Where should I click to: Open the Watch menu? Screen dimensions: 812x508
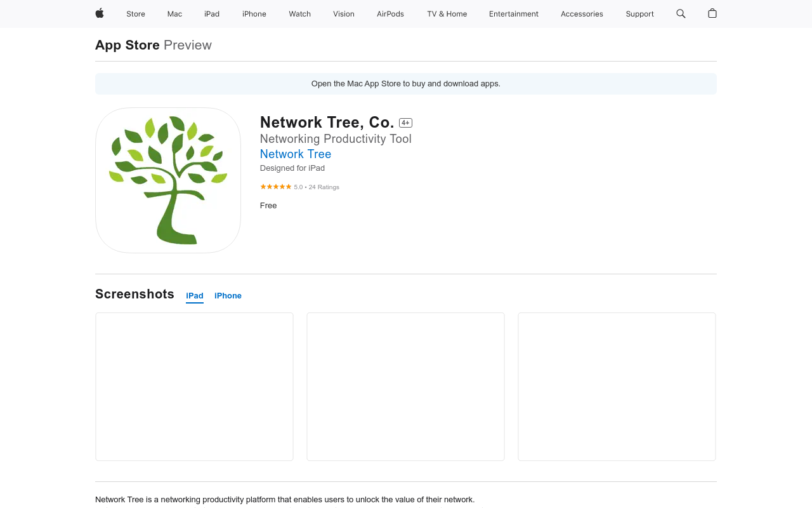click(299, 14)
